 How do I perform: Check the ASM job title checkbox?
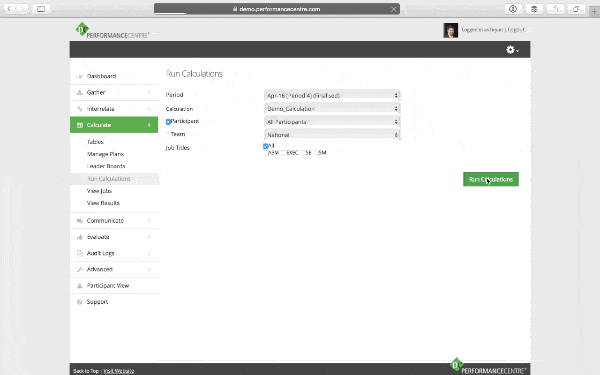[266, 153]
